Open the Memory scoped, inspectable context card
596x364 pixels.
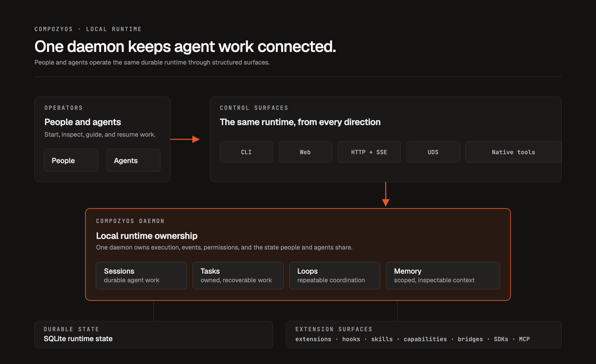coord(443,276)
